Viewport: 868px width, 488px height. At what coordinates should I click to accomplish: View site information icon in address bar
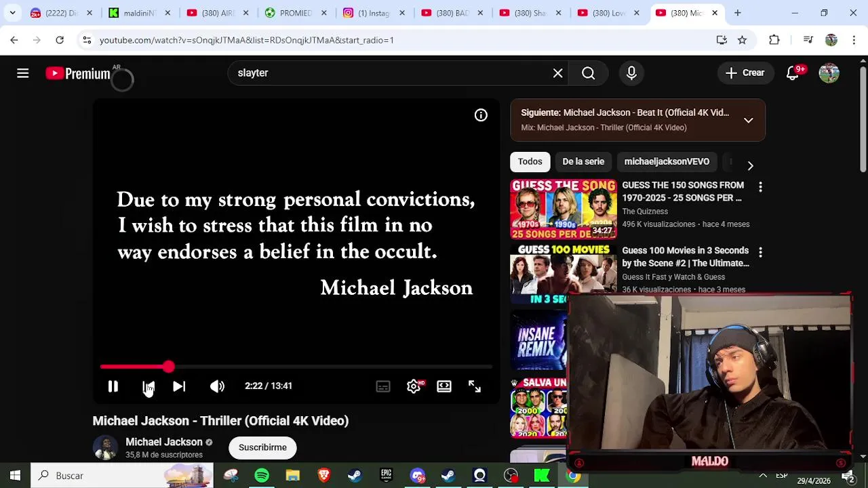(87, 40)
